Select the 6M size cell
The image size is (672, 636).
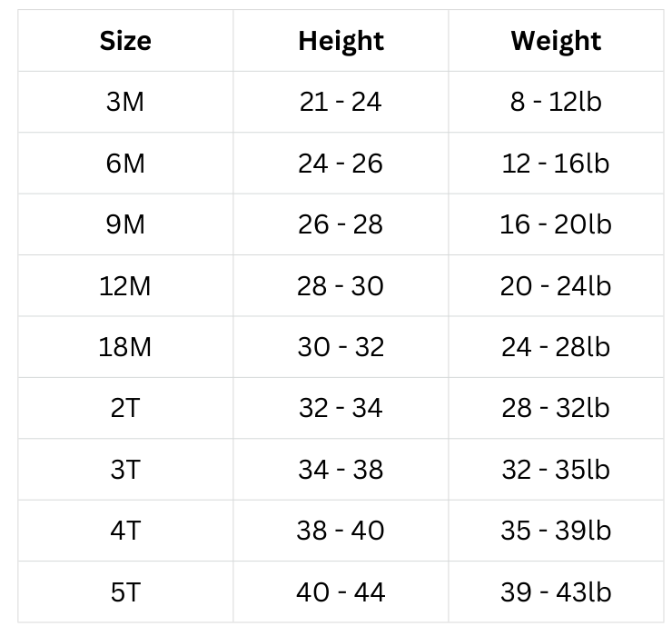(125, 164)
